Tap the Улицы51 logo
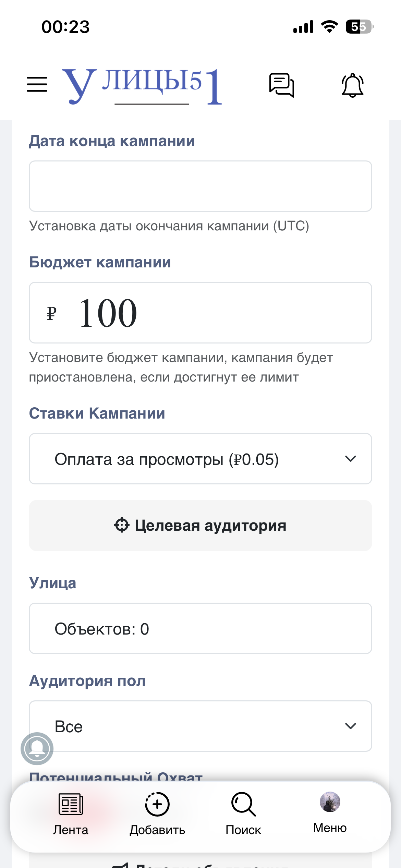 [142, 86]
